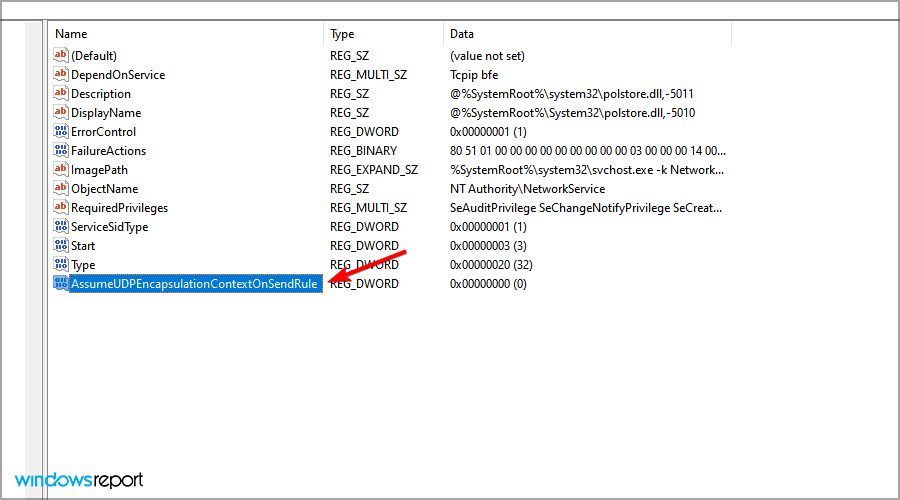Click the REG_BINARY type cell
Image resolution: width=900 pixels, height=500 pixels.
tap(363, 150)
